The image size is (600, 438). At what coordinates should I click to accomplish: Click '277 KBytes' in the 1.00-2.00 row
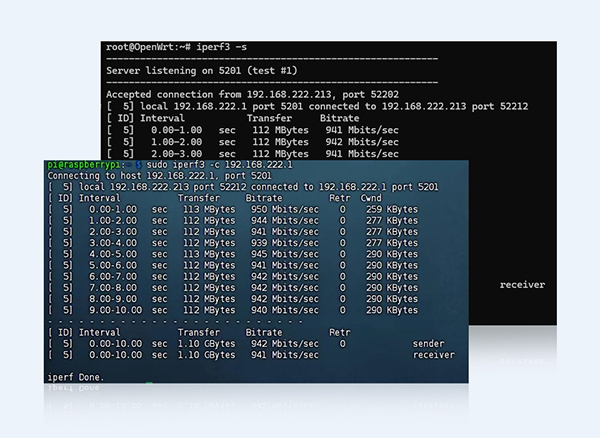(x=392, y=221)
